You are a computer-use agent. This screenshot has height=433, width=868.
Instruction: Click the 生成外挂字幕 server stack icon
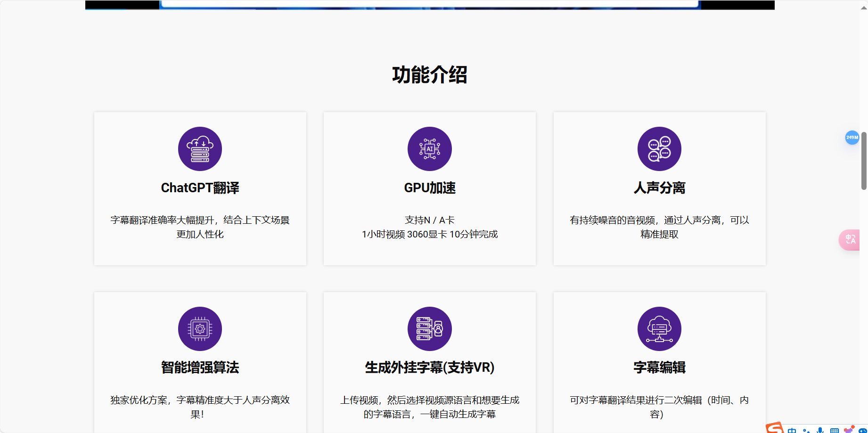point(429,329)
